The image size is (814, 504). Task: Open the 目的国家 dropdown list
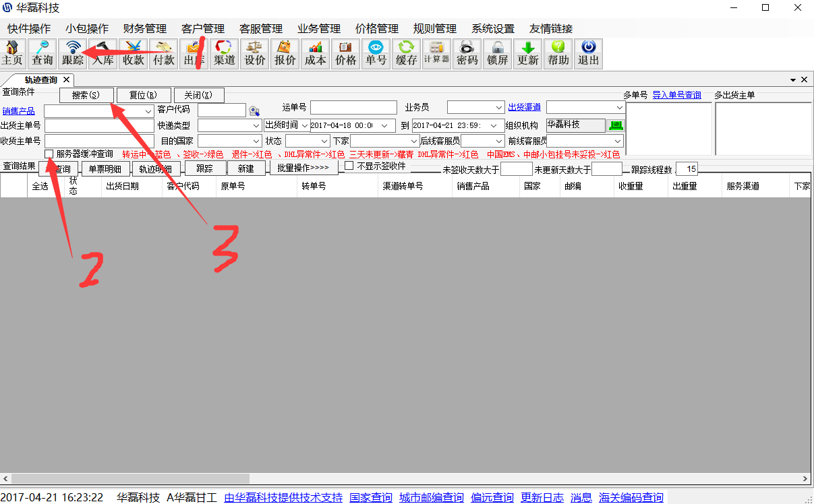coord(256,141)
